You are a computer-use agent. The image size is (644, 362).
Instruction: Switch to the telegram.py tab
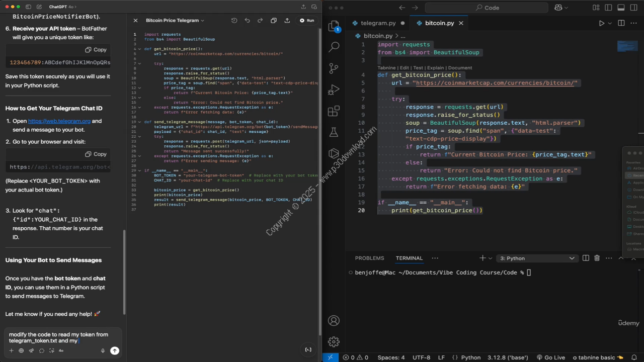(378, 23)
